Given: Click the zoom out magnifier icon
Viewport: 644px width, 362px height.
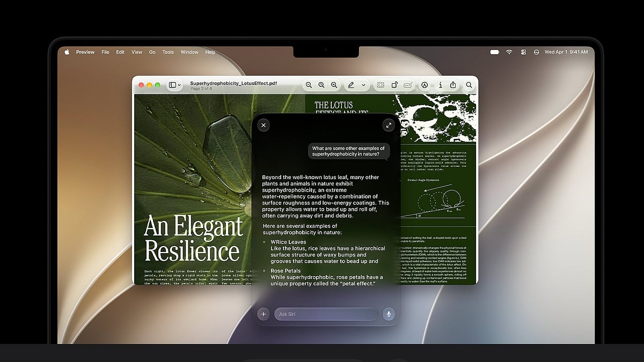Looking at the screenshot, I should pos(309,85).
